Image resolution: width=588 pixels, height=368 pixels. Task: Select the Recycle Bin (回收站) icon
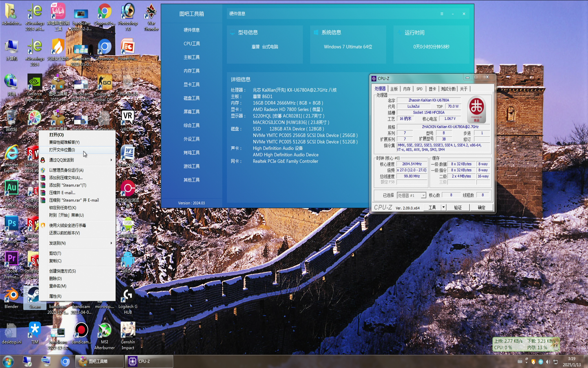11,121
